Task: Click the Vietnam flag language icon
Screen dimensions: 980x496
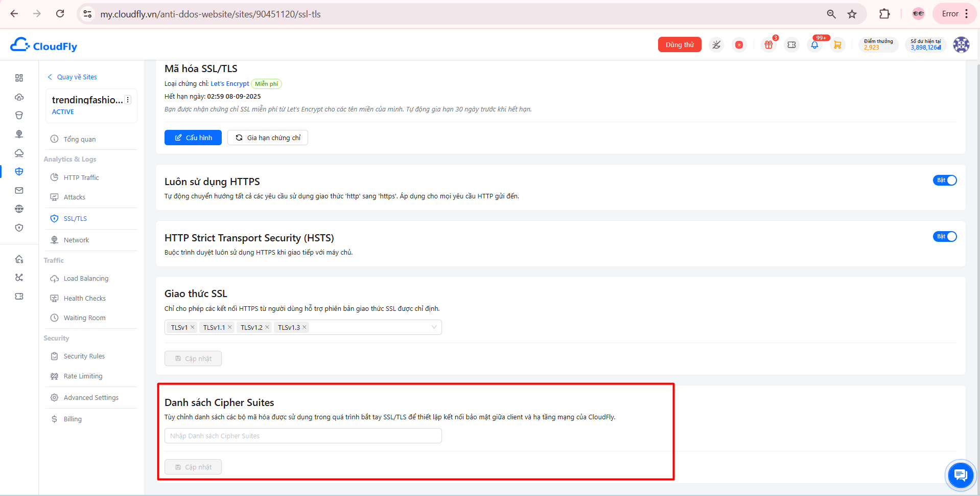Action: tap(739, 45)
